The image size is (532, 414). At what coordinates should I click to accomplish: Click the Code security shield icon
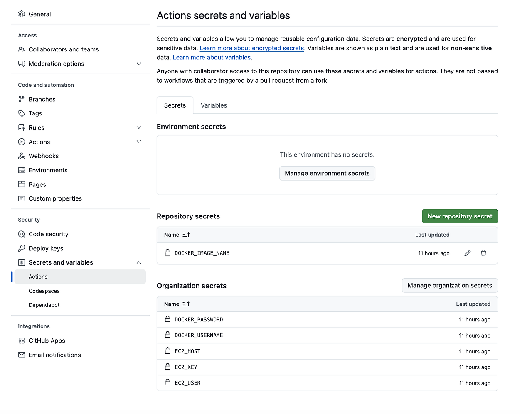point(22,234)
